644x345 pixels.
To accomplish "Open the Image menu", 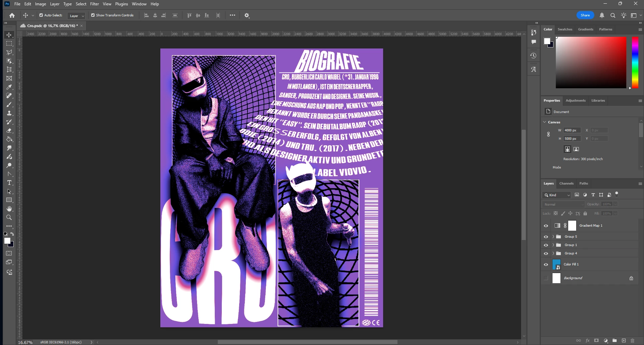I will point(40,4).
